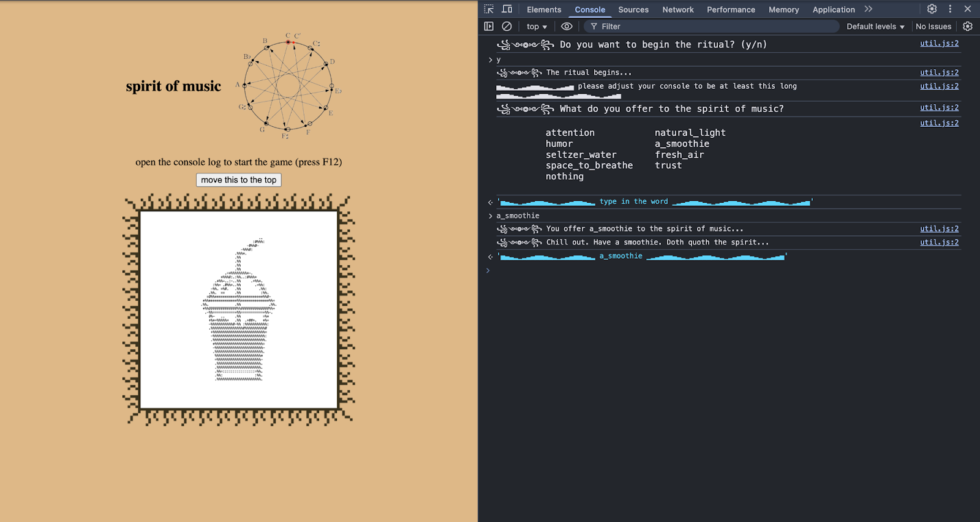
Task: Activate the inspect element picker icon
Action: (x=489, y=9)
